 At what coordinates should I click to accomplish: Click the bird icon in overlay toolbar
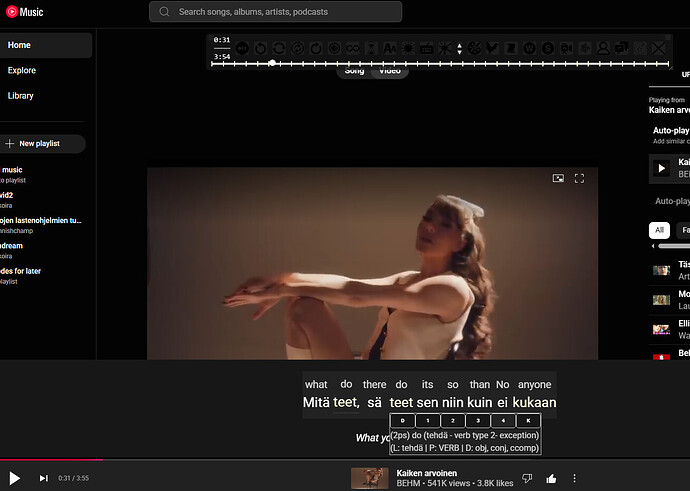492,48
